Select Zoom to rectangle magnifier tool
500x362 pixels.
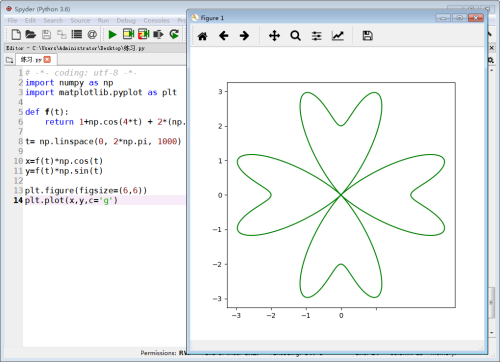click(x=295, y=36)
